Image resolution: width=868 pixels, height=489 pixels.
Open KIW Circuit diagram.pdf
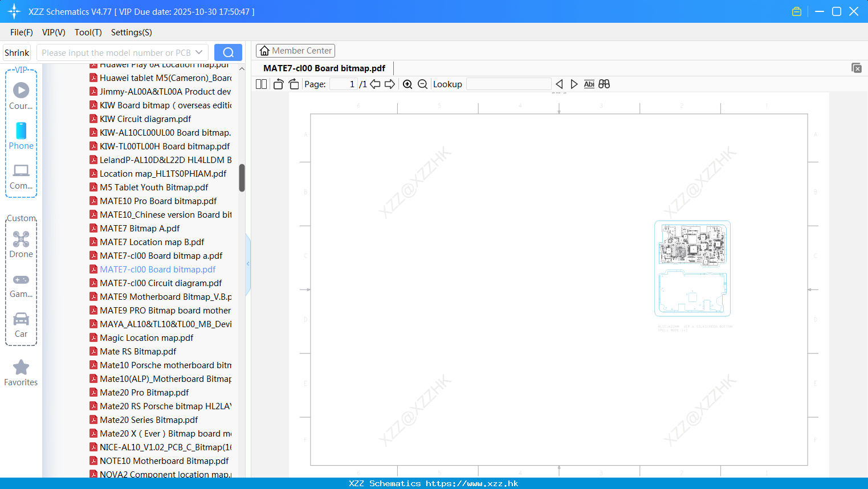pyautogui.click(x=145, y=119)
